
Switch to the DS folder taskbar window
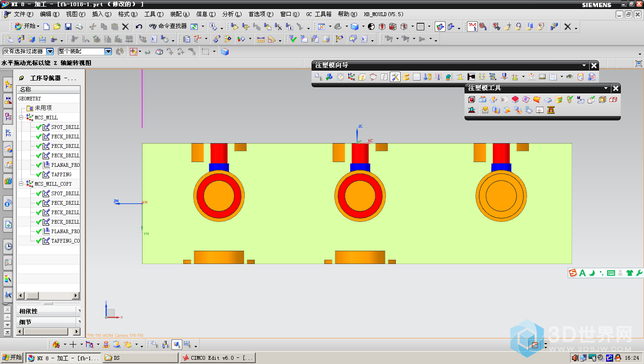click(141, 358)
